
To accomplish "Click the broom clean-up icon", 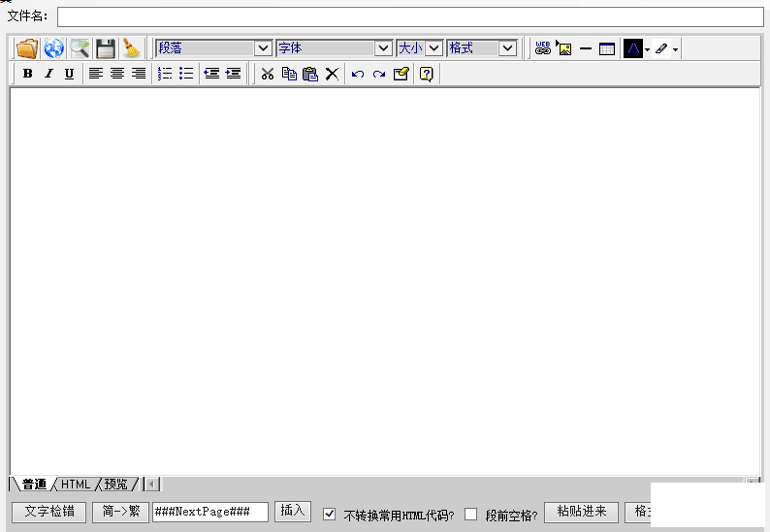I will (x=131, y=48).
